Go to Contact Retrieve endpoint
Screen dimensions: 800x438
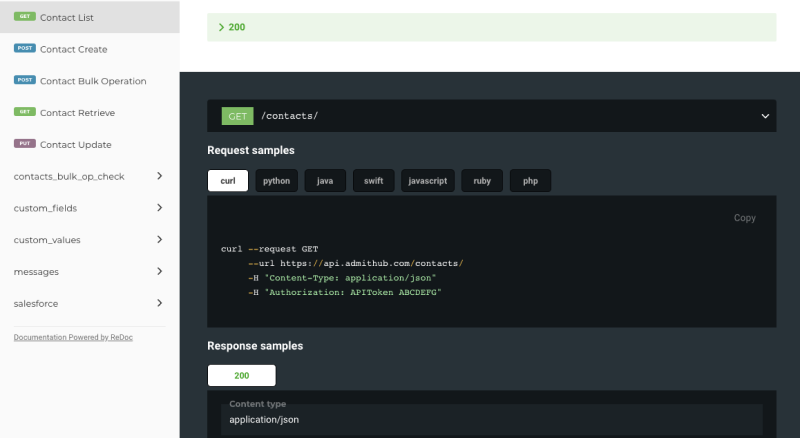pos(76,112)
